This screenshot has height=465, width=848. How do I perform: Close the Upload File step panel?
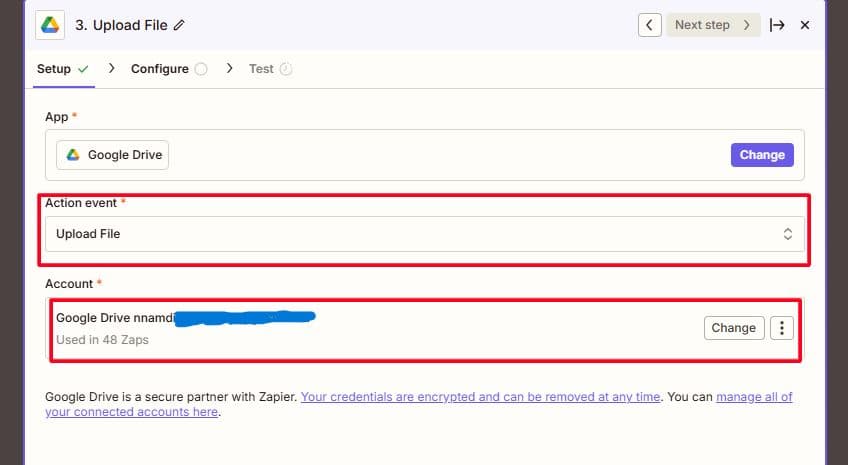pos(805,25)
